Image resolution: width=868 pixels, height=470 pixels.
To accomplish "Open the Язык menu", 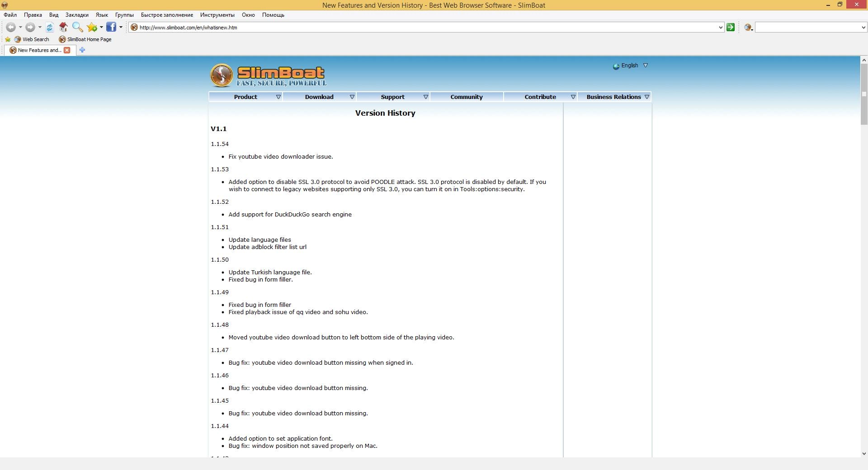I will (102, 15).
